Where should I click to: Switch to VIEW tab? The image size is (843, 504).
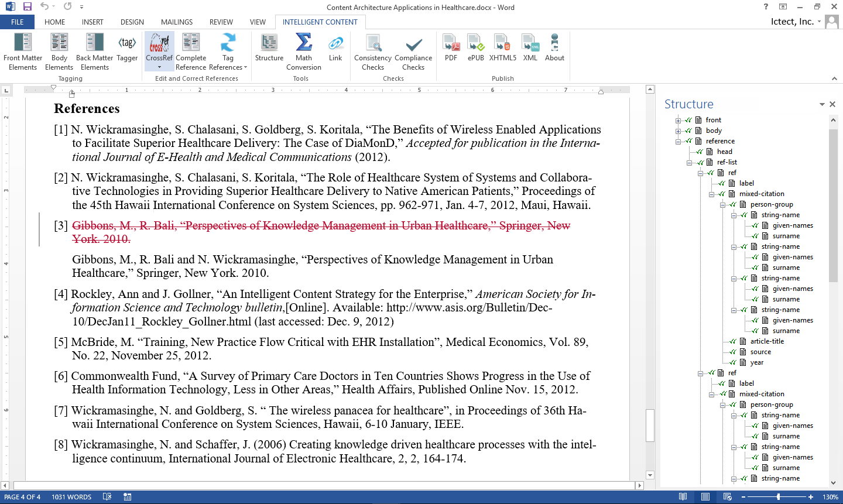[258, 22]
